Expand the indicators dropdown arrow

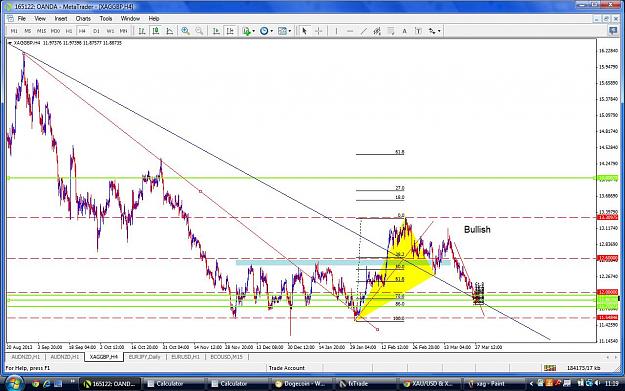point(254,31)
